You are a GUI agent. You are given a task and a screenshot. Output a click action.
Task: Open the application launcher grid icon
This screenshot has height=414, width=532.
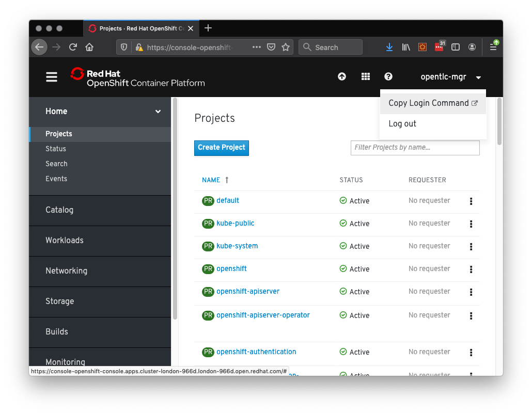tap(365, 76)
